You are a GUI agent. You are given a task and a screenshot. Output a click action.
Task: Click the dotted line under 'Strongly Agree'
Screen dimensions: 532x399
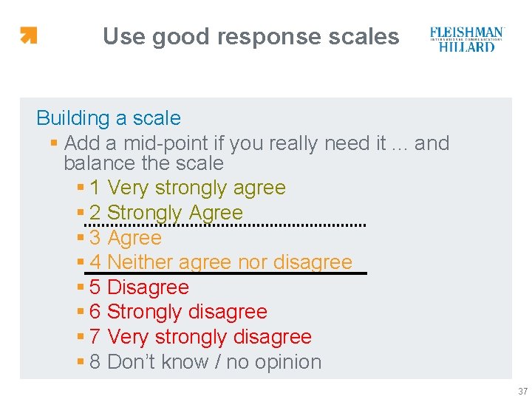click(x=225, y=225)
